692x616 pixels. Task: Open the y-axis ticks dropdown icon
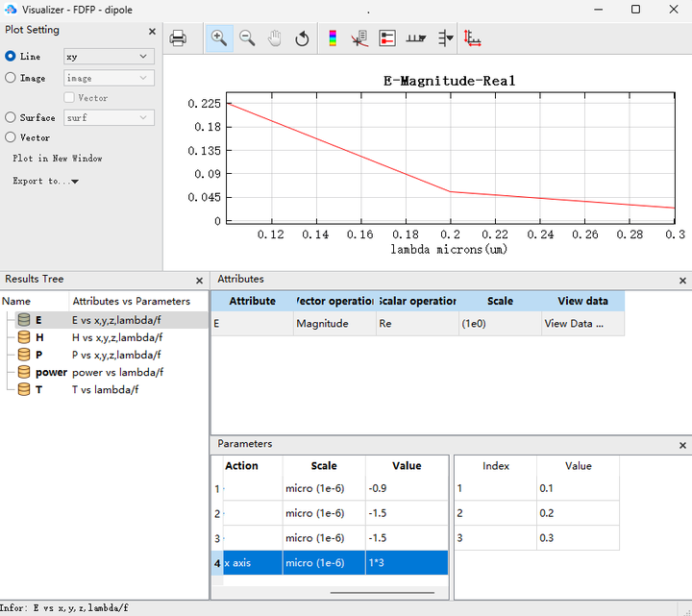[x=446, y=38]
